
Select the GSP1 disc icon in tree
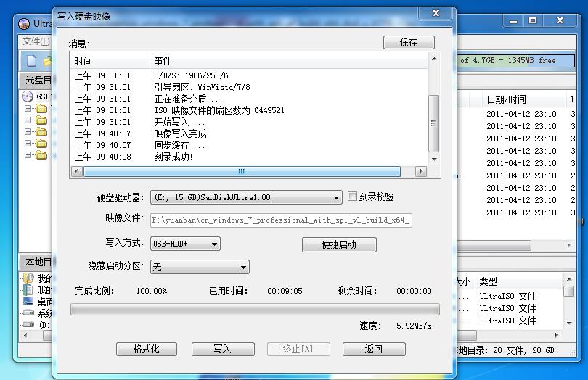28,96
